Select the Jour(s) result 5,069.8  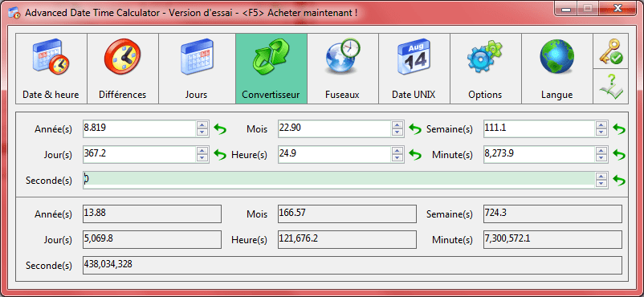click(x=152, y=239)
